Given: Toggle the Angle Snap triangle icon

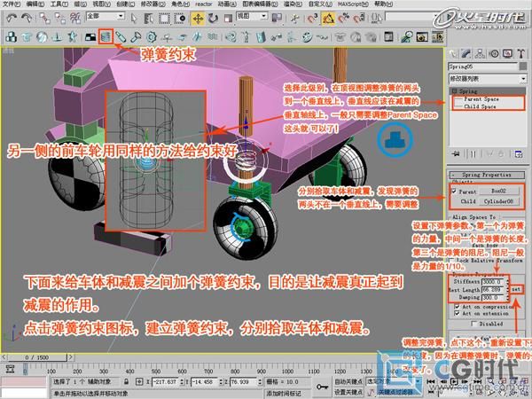Looking at the screenshot, I should coord(328,19).
